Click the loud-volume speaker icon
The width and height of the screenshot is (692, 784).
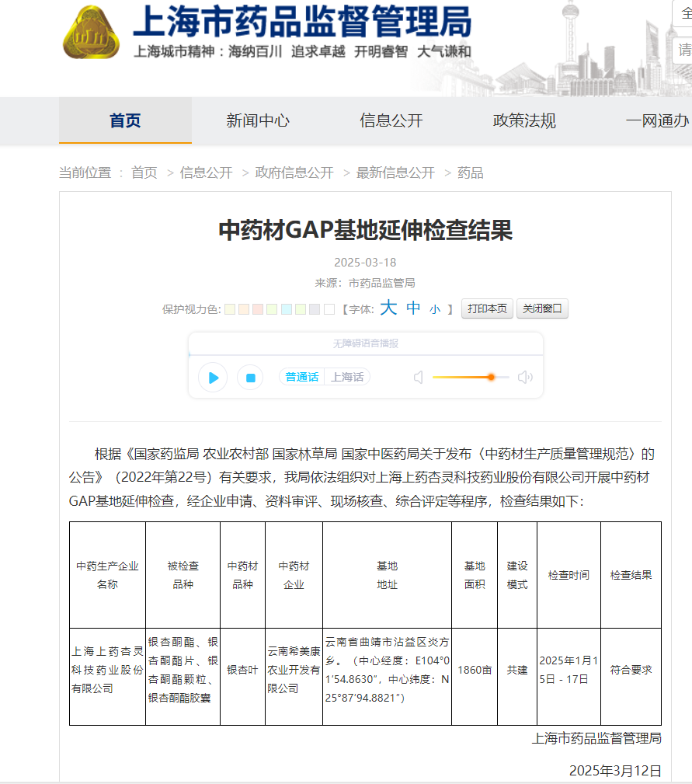(x=525, y=378)
